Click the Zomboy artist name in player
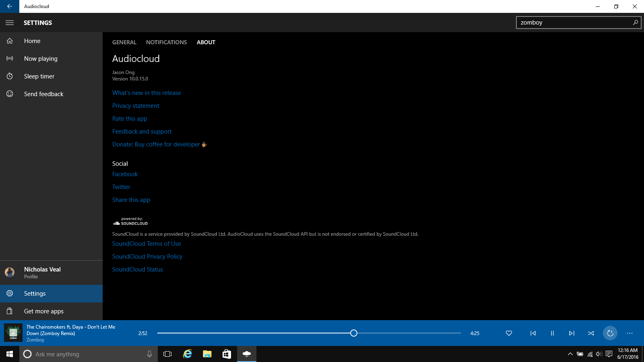Image resolution: width=644 pixels, height=362 pixels. click(x=35, y=340)
